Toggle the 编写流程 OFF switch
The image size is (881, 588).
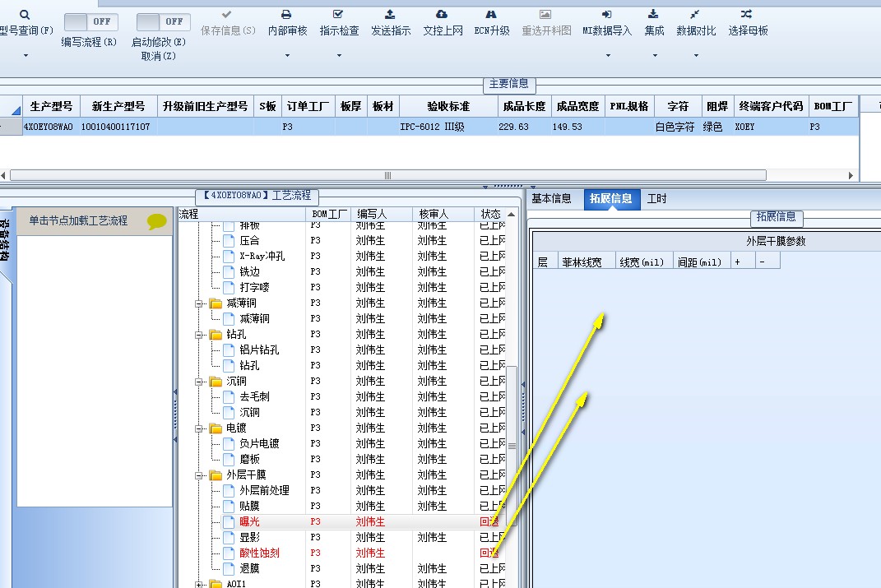pyautogui.click(x=91, y=22)
